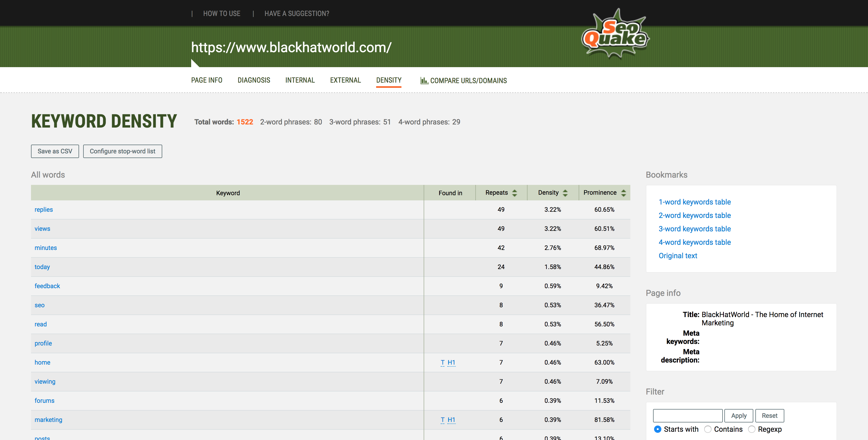868x440 pixels.
Task: Click the '4-word phrases: 29' count
Action: (429, 122)
